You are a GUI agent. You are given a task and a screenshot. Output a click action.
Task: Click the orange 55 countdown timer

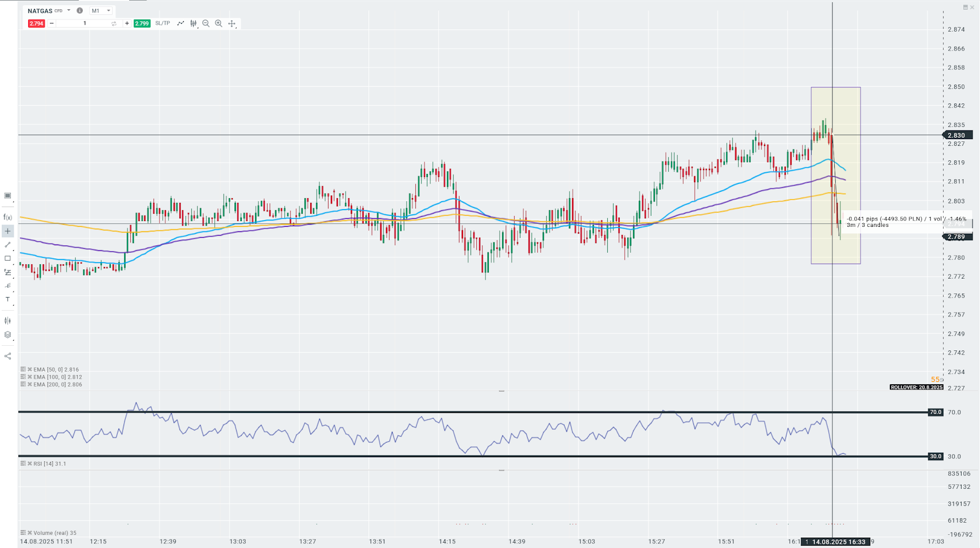pos(936,379)
